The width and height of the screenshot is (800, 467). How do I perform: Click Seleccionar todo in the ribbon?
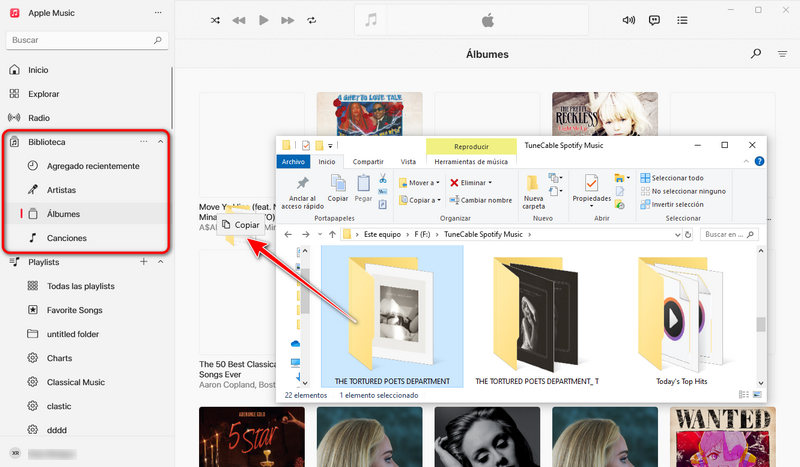tap(672, 178)
